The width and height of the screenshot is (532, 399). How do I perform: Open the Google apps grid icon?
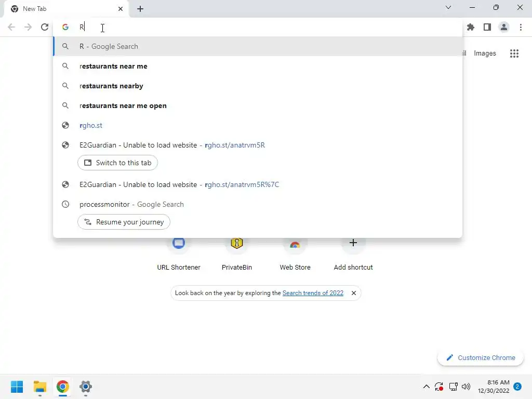514,54
